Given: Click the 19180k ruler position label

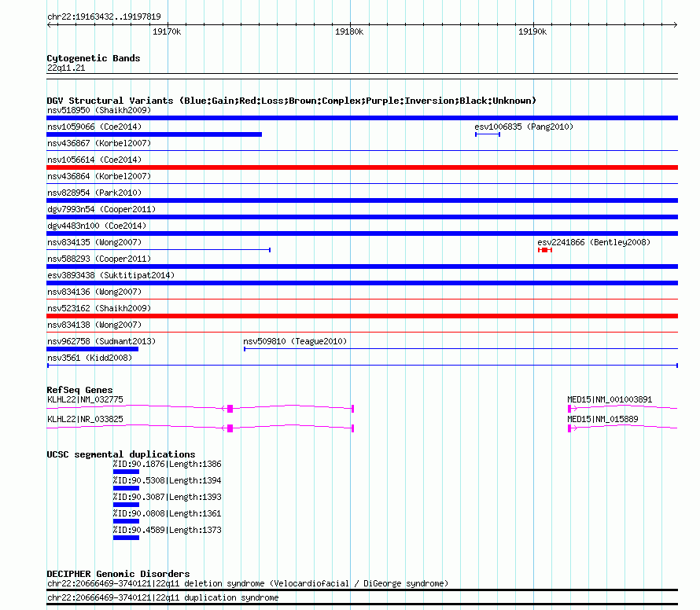Looking at the screenshot, I should (x=349, y=31).
